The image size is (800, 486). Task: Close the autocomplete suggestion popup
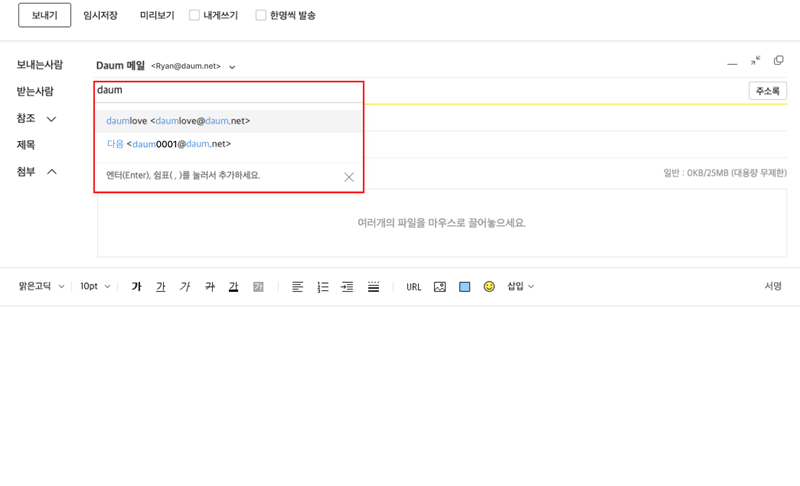click(349, 177)
